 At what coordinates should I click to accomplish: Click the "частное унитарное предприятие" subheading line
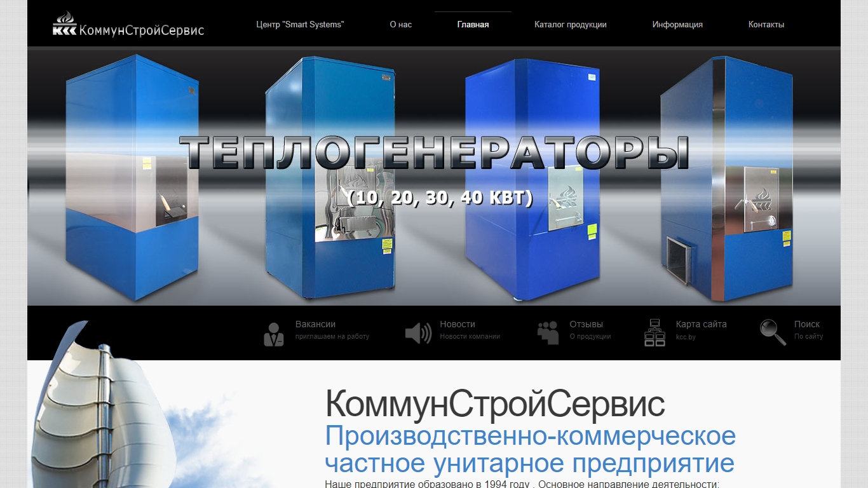pos(530,463)
